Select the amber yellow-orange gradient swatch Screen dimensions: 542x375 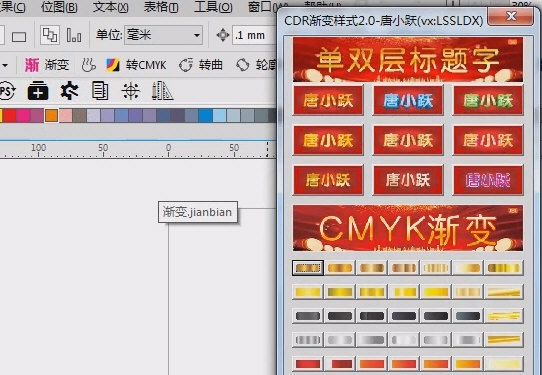pyautogui.click(x=467, y=364)
